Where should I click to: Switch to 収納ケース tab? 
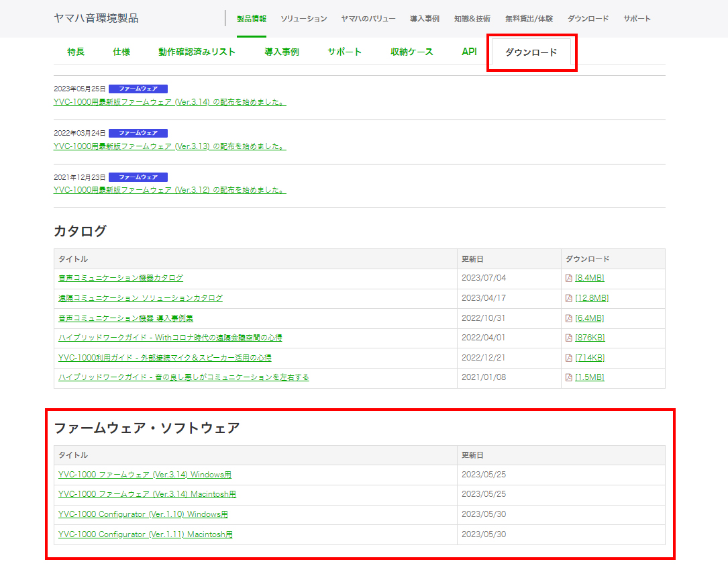[412, 52]
